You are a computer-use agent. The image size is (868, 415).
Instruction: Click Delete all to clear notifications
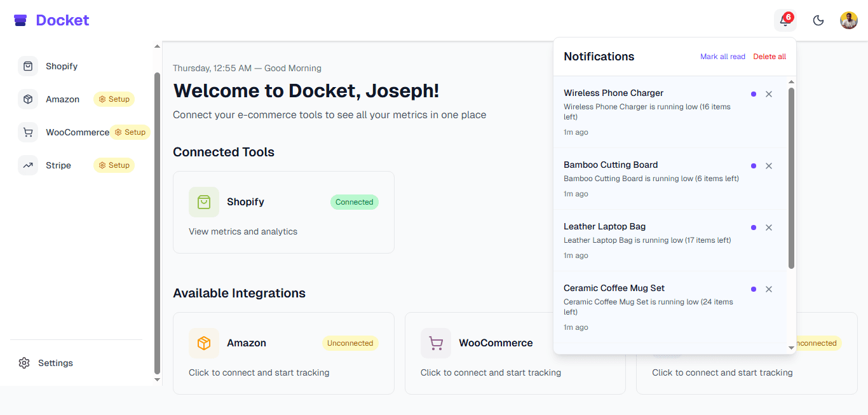pos(770,57)
